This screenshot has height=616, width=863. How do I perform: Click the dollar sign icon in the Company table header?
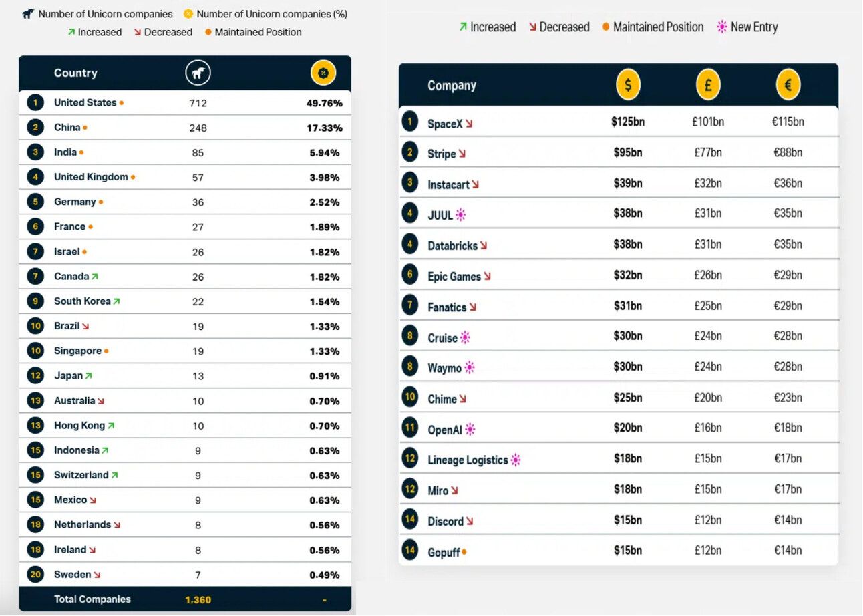click(628, 85)
